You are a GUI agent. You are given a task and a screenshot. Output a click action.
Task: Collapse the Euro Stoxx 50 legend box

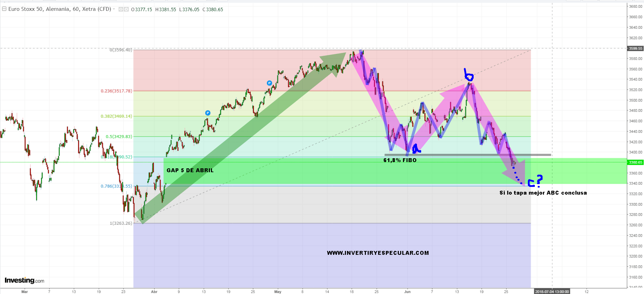point(4,9)
